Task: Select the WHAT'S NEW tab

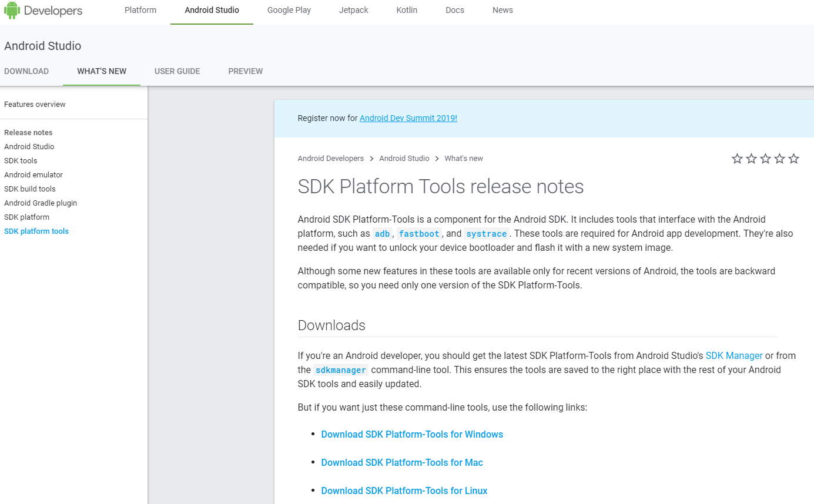Action: point(102,71)
